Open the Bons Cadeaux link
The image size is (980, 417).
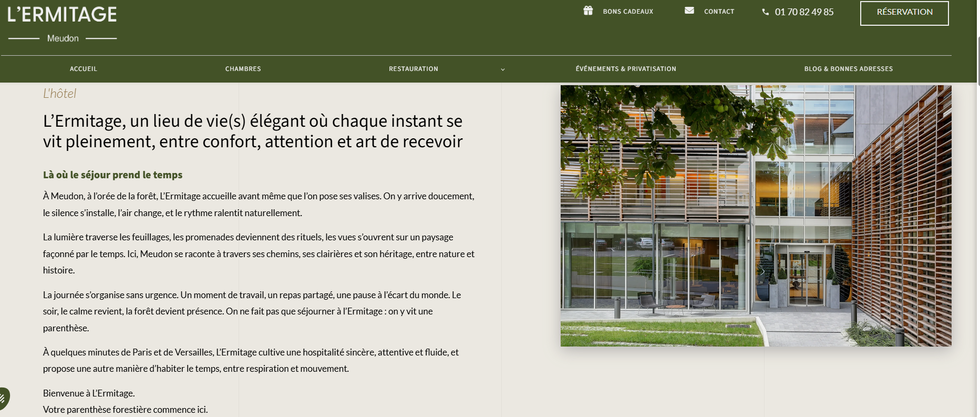pos(628,12)
